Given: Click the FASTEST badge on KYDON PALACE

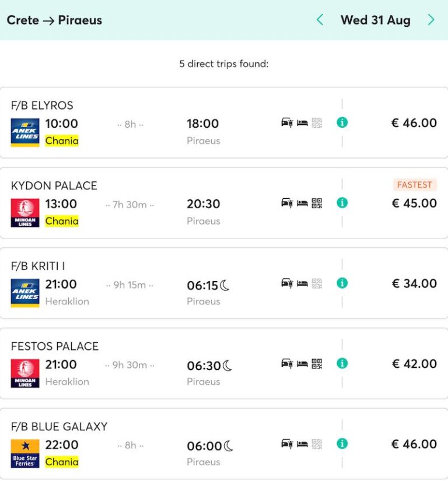Looking at the screenshot, I should tap(415, 184).
